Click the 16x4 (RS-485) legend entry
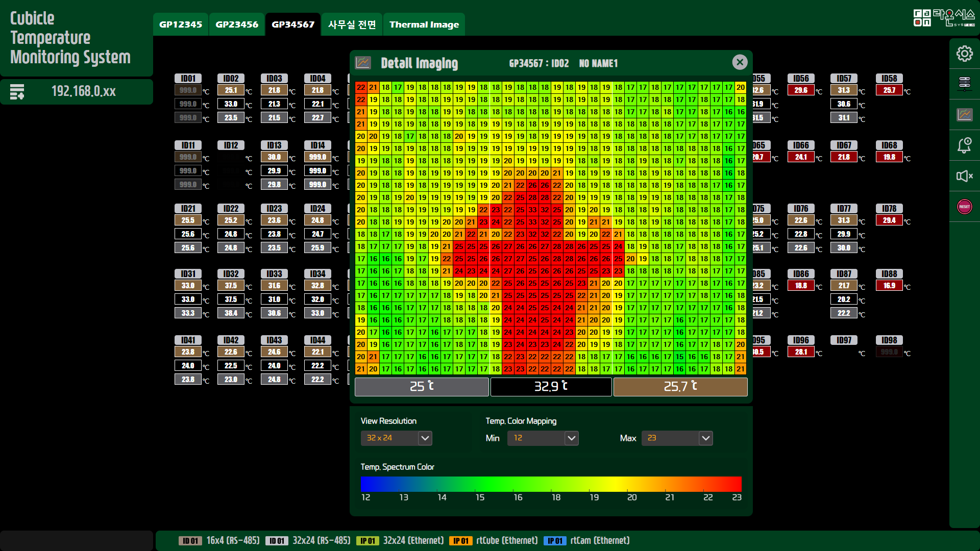 click(x=233, y=540)
